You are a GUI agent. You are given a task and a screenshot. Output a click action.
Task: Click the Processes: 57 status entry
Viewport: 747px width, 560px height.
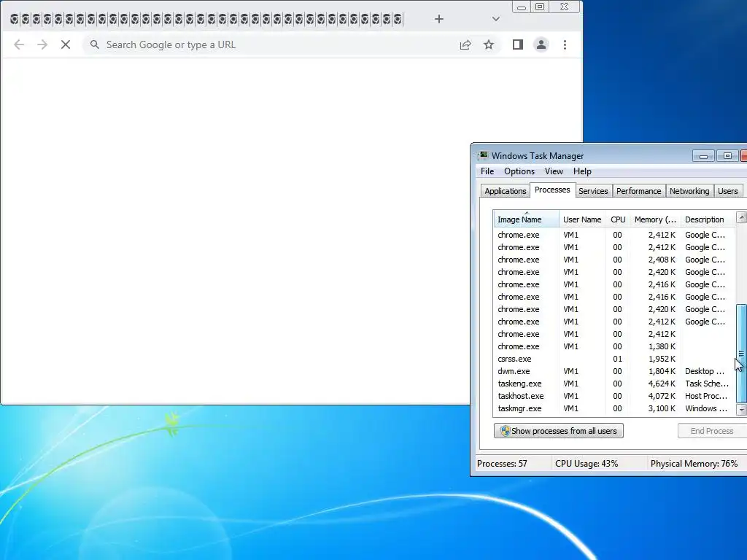coord(502,464)
